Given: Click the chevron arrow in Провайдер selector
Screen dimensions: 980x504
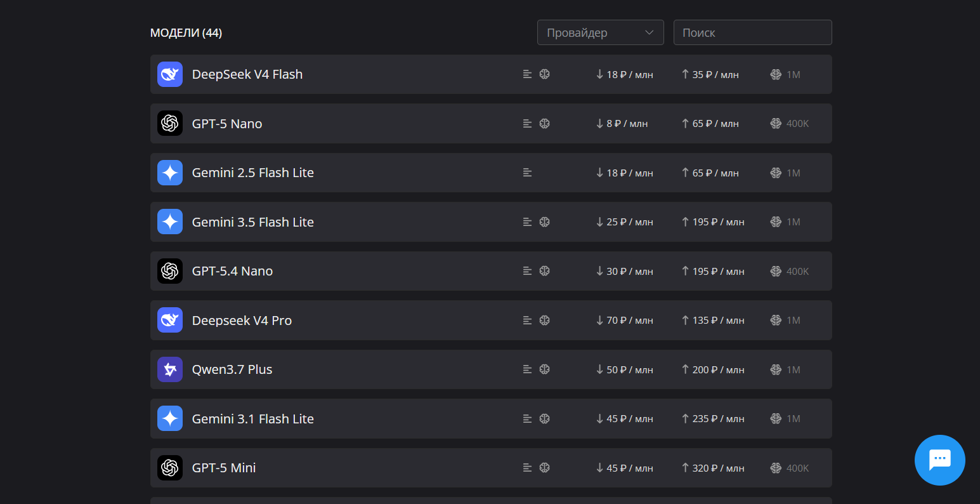Looking at the screenshot, I should (x=649, y=32).
